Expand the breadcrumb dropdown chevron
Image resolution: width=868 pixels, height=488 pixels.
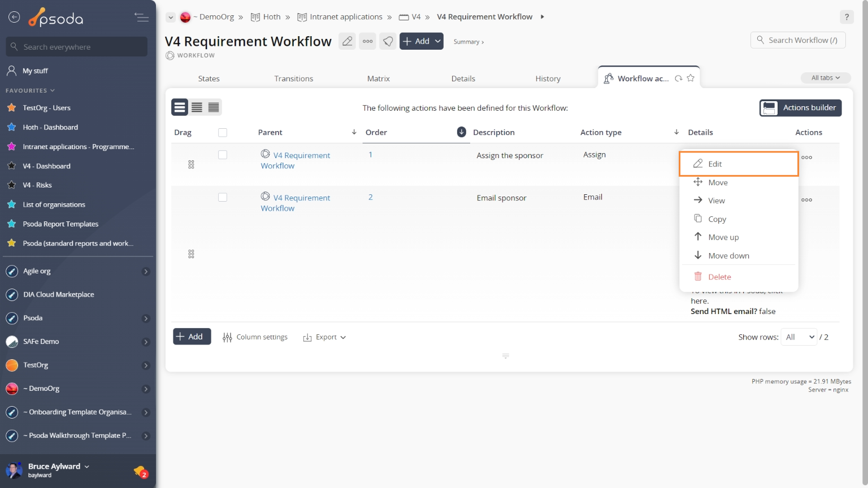click(171, 18)
